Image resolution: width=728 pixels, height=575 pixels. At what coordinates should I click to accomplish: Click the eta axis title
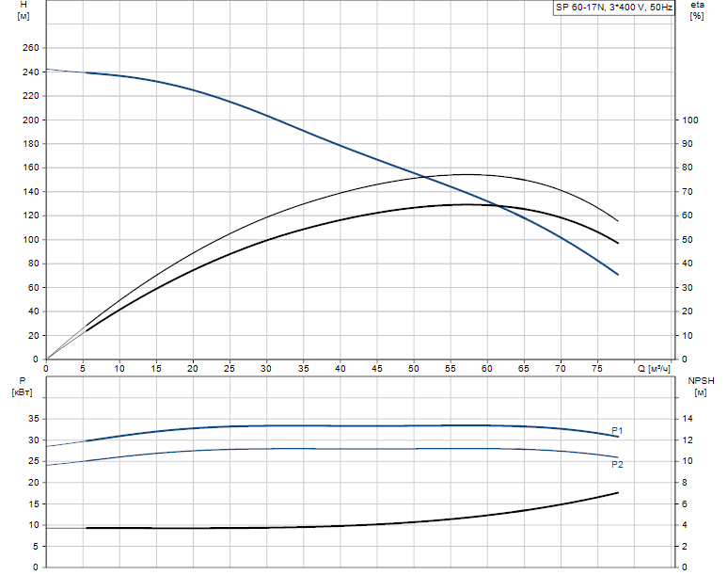point(697,7)
